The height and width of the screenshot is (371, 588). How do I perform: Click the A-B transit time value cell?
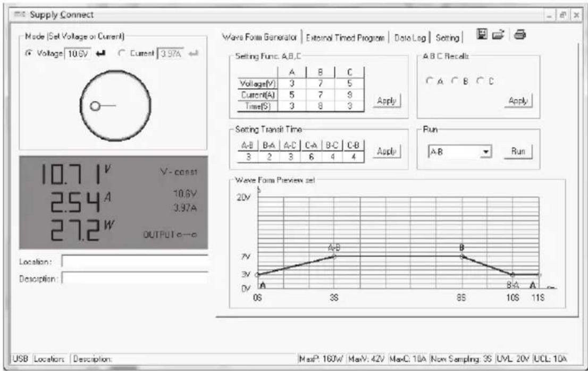(248, 157)
